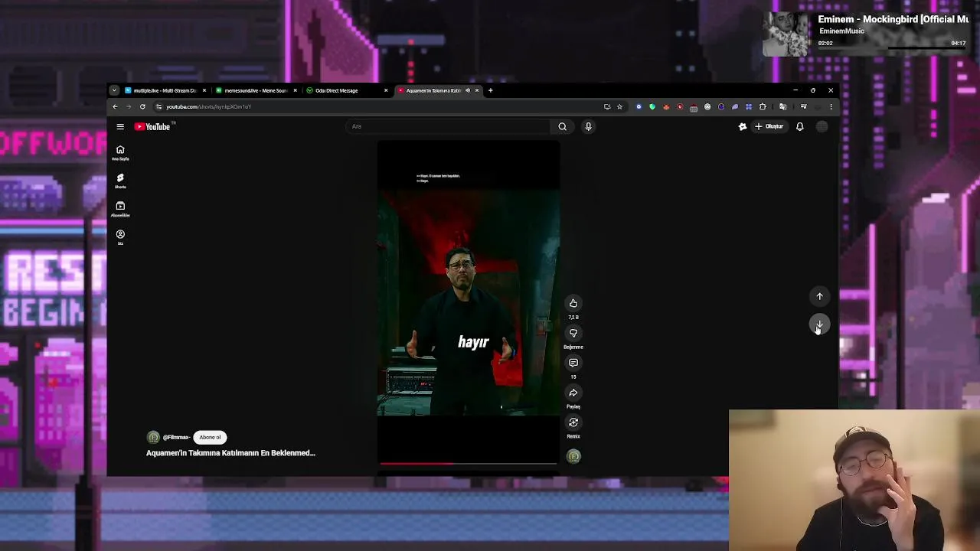Click the search magnifier button

(x=562, y=126)
